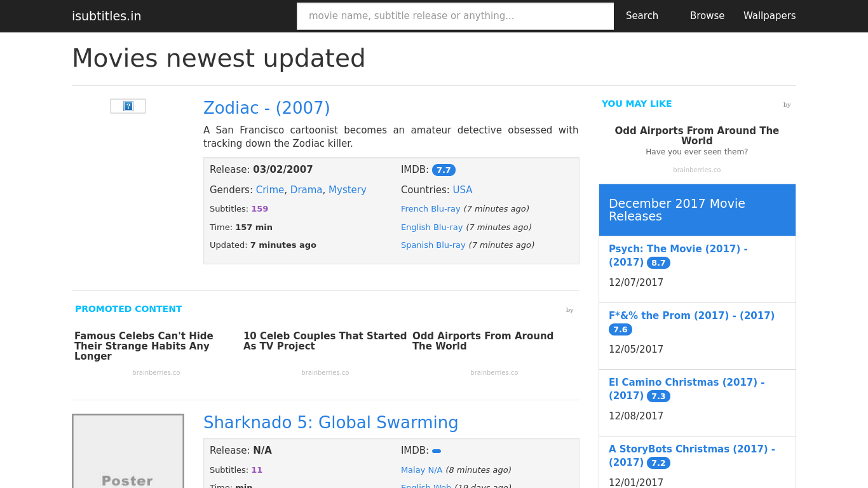
Task: Open the Browse menu item
Action: [x=707, y=16]
